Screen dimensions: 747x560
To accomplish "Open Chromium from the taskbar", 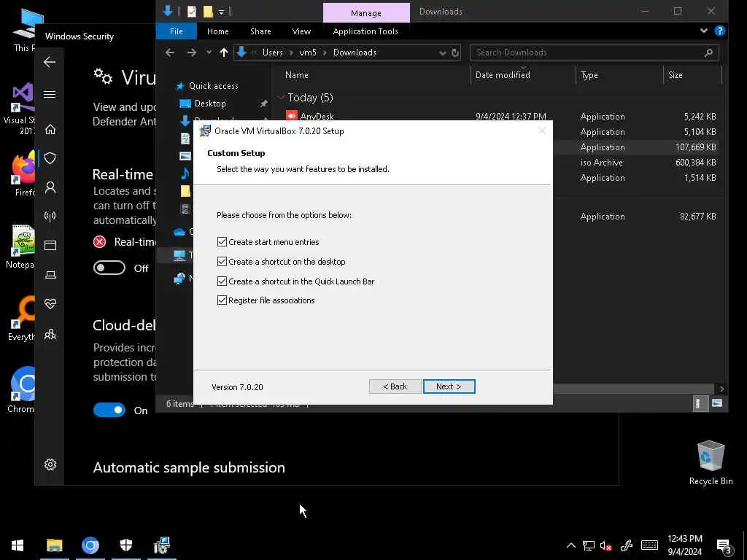I will (x=90, y=545).
